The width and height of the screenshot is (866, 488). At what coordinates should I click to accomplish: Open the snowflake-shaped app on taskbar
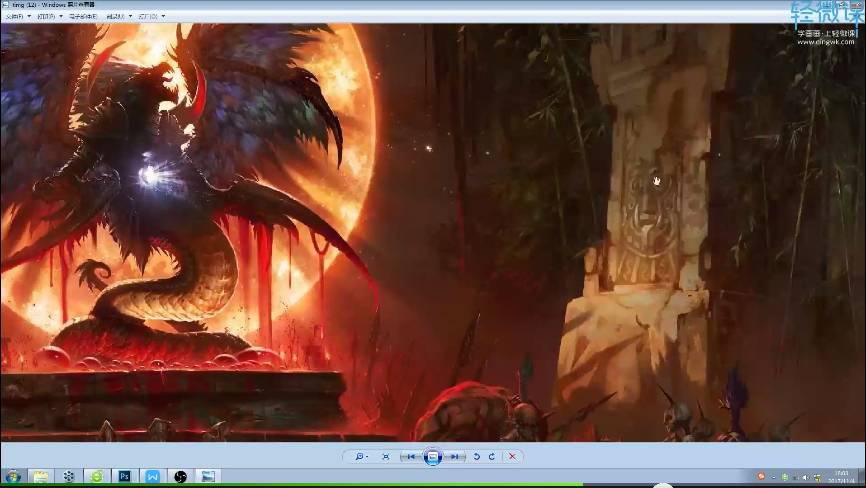[68, 476]
